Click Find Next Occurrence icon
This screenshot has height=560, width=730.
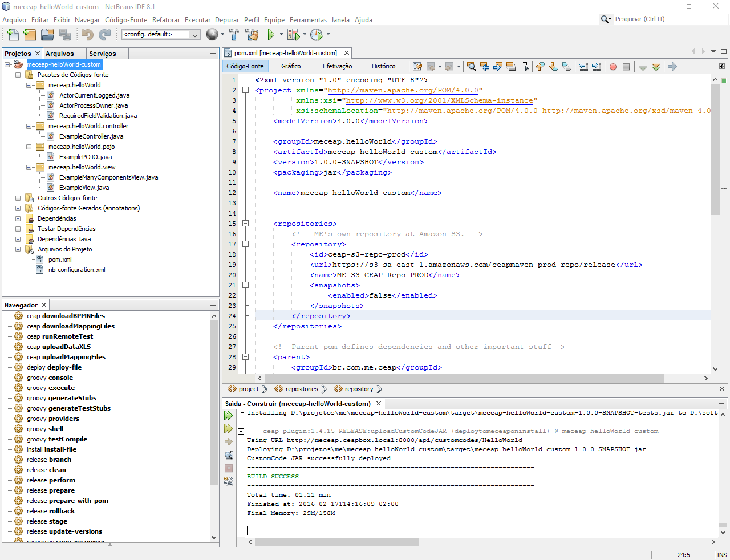coord(498,67)
